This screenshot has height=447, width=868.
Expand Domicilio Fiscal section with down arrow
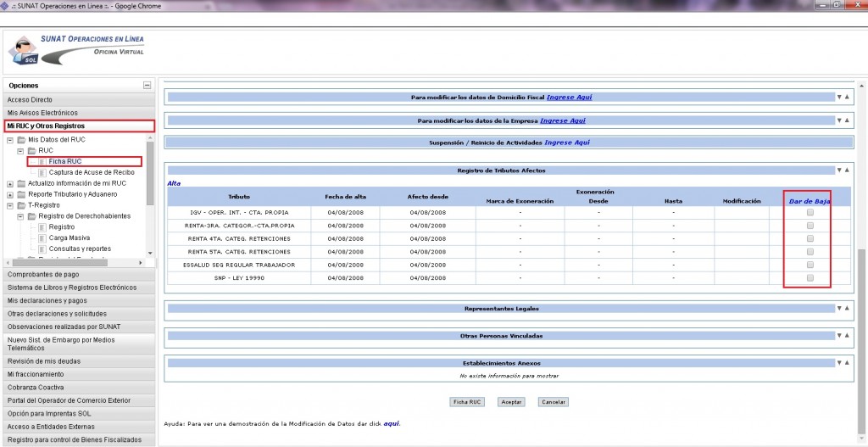[x=839, y=97]
